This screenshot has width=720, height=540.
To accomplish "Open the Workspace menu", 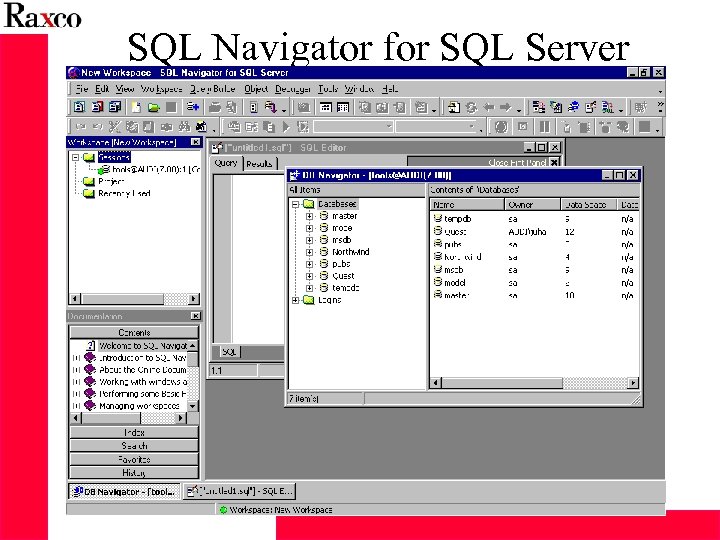I will click(161, 89).
